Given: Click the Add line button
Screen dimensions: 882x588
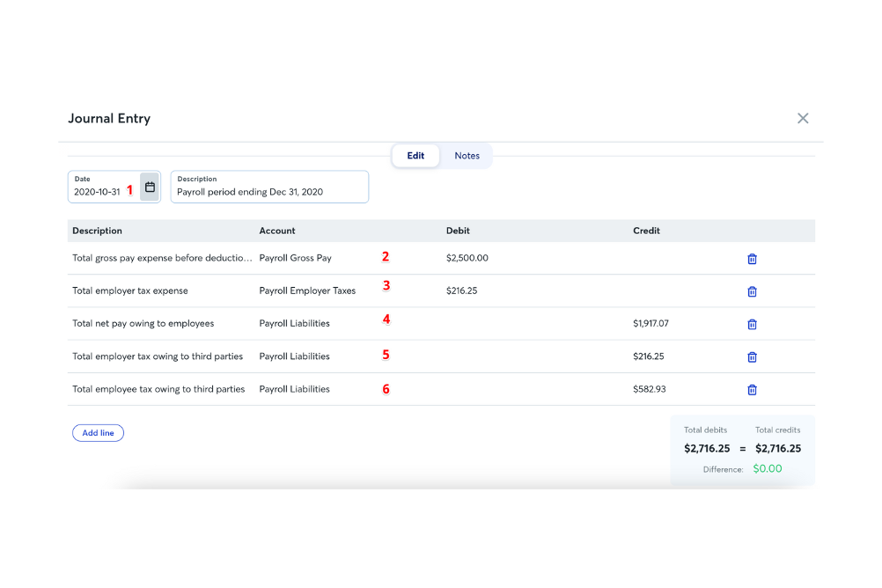Looking at the screenshot, I should click(x=98, y=432).
